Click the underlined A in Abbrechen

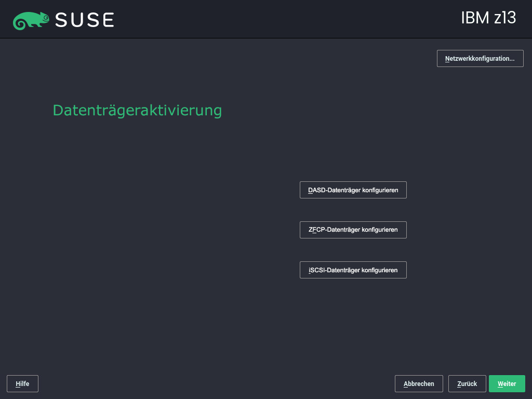tap(406, 383)
